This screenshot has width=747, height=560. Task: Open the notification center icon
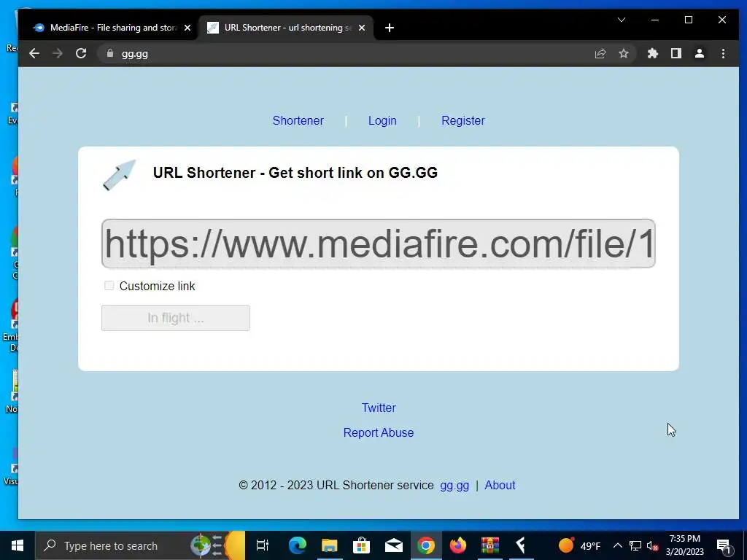pos(723,545)
